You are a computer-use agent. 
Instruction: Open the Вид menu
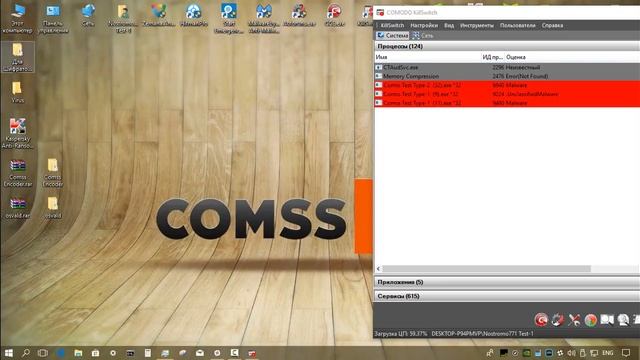[449, 25]
